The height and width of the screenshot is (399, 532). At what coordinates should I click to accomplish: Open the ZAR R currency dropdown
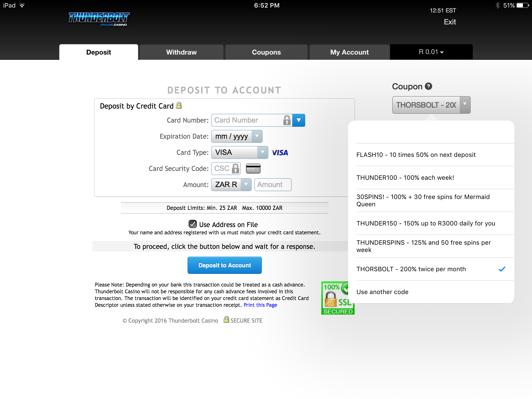(231, 185)
